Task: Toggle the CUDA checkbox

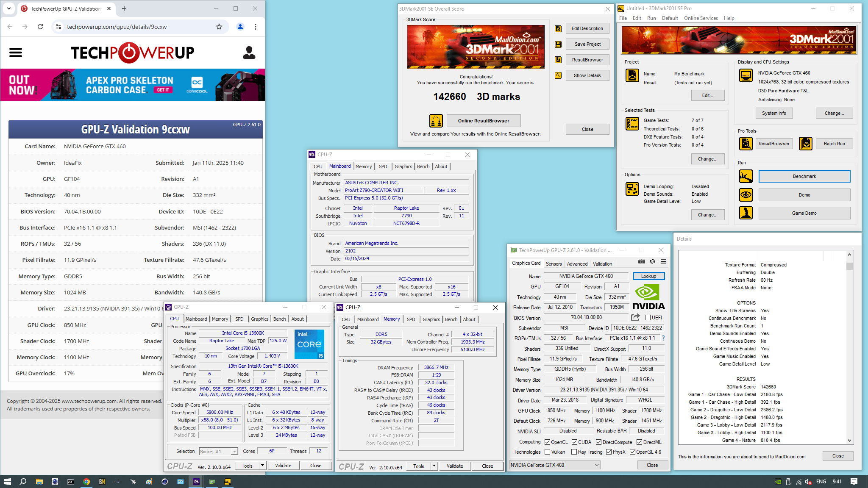Action: [574, 442]
